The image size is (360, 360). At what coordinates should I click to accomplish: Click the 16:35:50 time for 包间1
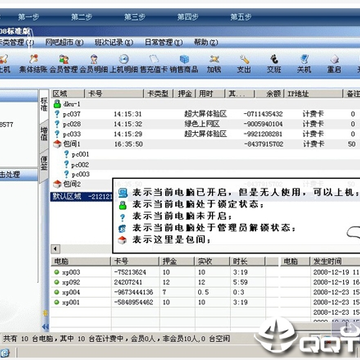pos(128,144)
